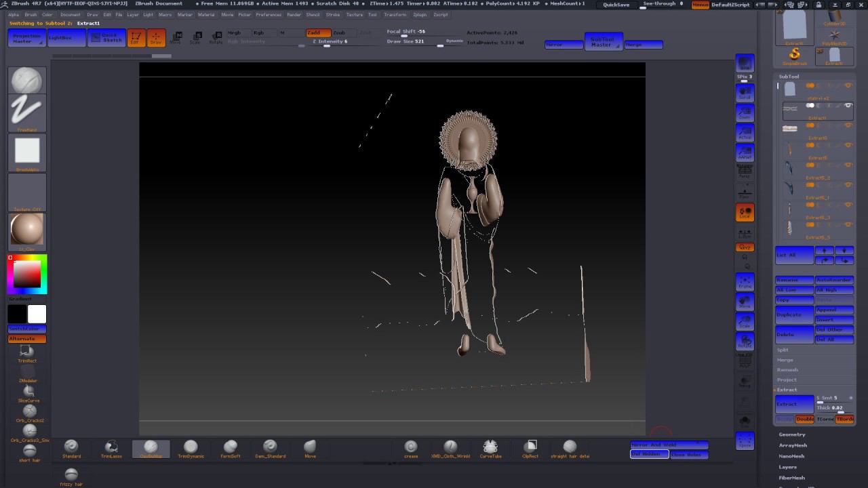The width and height of the screenshot is (868, 488).
Task: Click the Duplicate subtool button
Action: pyautogui.click(x=794, y=314)
